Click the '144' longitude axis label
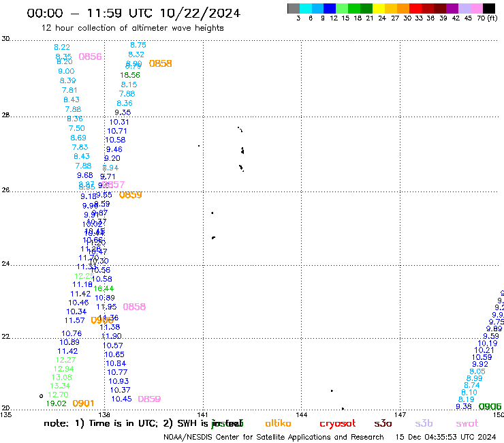504x443 pixels. (x=302, y=414)
